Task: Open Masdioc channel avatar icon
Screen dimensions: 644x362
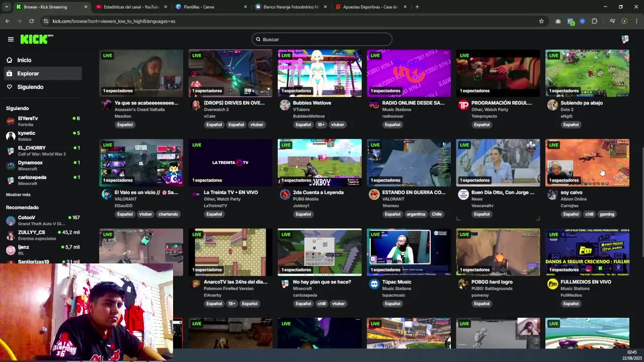Action: [107, 105]
